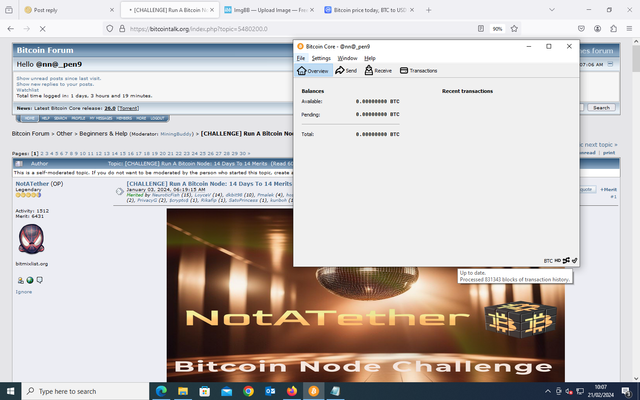Open the Transactions tab in Bitcoin Core
640x400 pixels.
[x=418, y=71]
